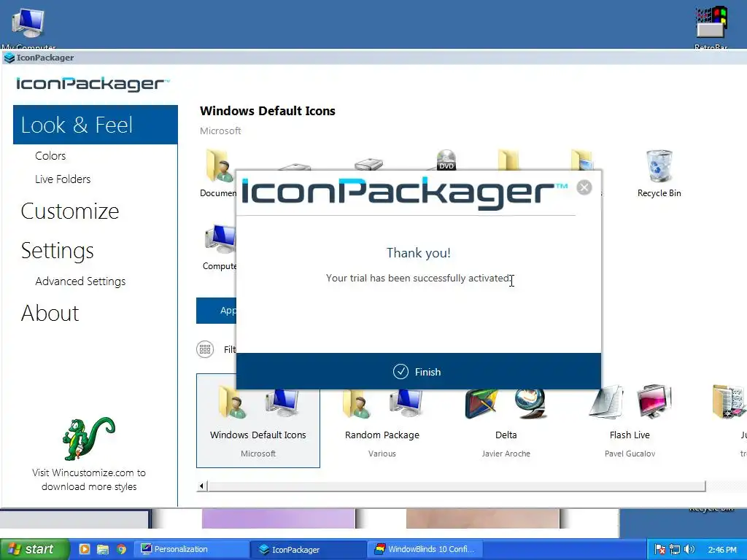Click the package list horizontal scrollbar track

[x=457, y=486]
